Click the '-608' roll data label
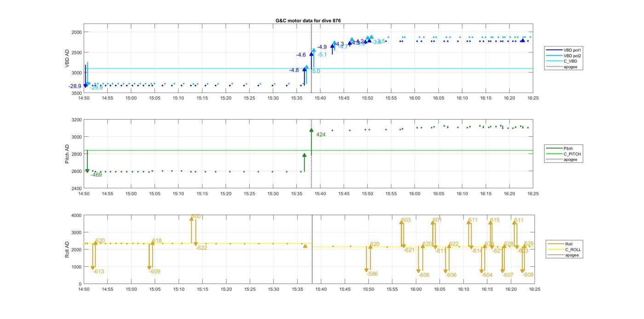 (529, 275)
